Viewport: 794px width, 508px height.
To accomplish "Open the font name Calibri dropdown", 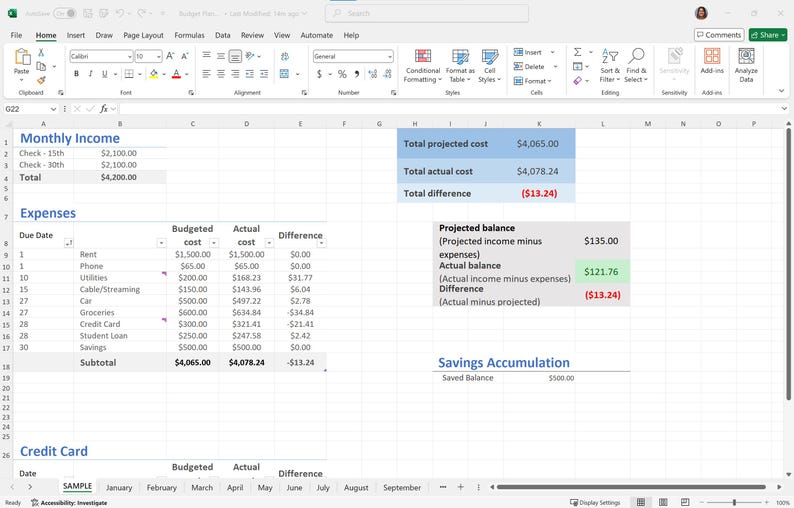I will [130, 56].
